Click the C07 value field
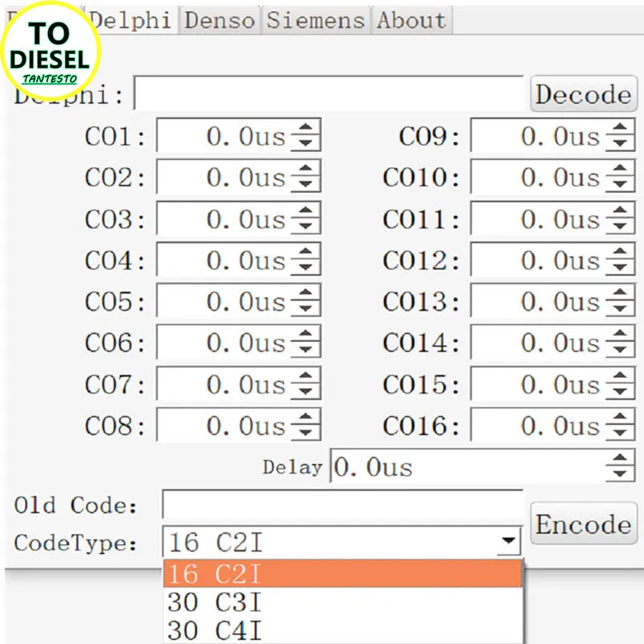 pyautogui.click(x=224, y=385)
